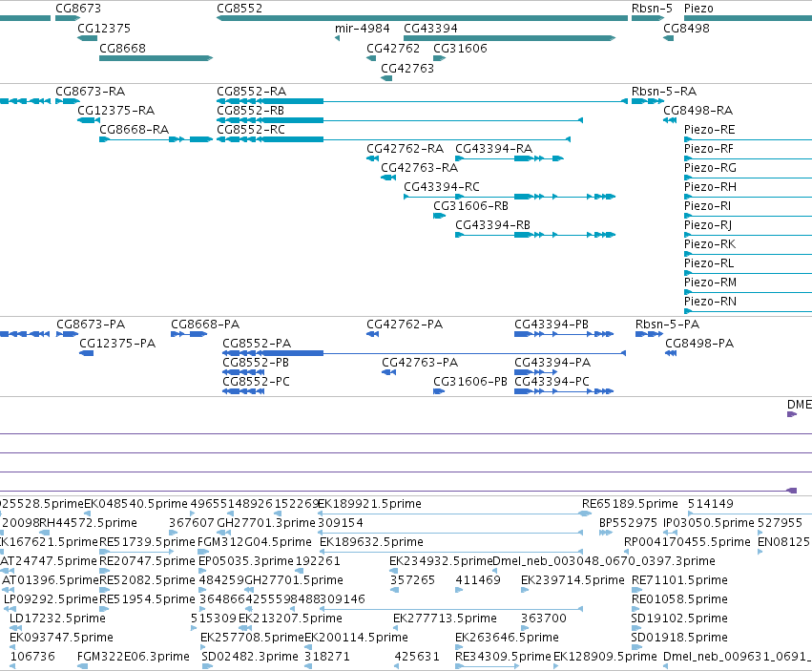Select transcript CG12375-RA
Viewport: 812px width, 671px height.
coord(116,111)
